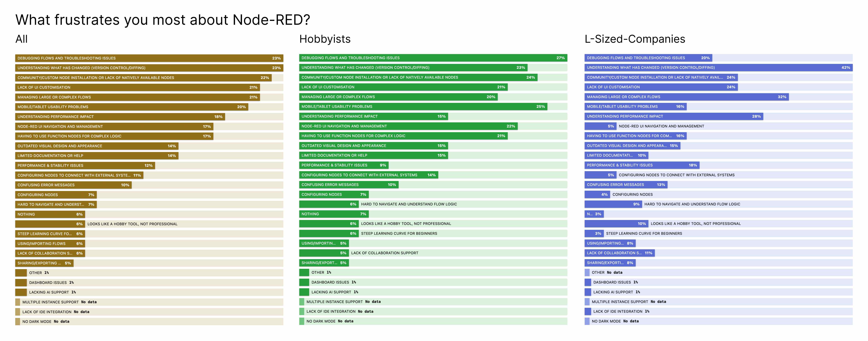
Task: Click Hobbyists' green 'Lacking AI Support' swatch
Action: 304,292
